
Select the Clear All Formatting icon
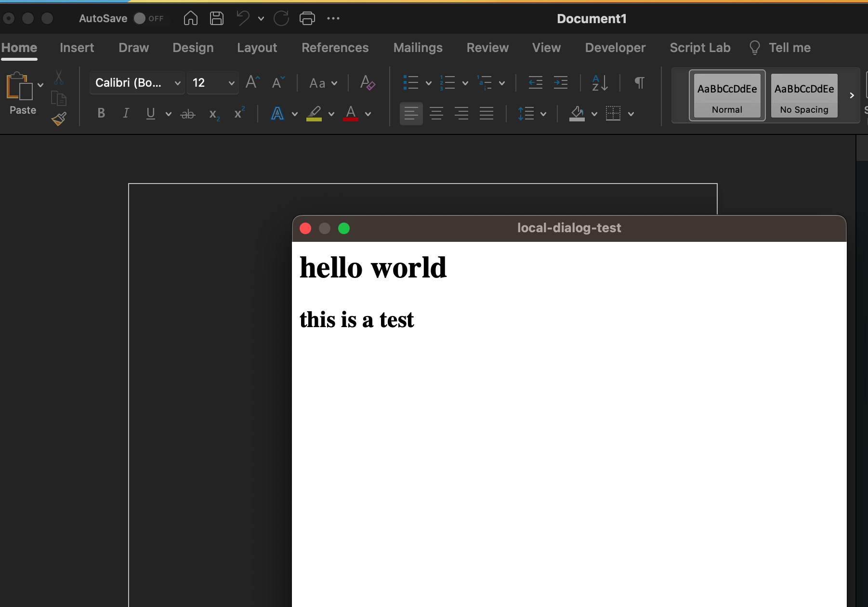click(367, 82)
